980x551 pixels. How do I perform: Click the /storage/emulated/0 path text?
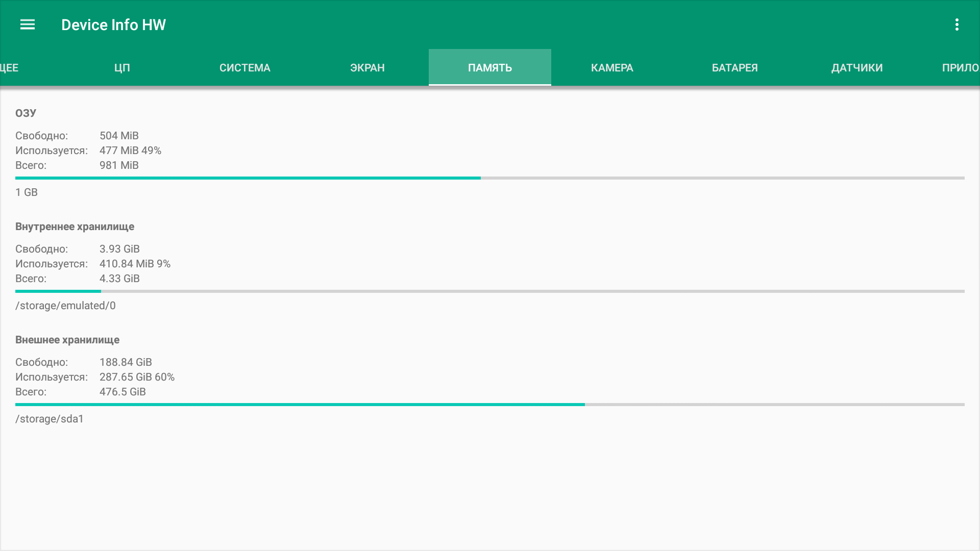[65, 306]
